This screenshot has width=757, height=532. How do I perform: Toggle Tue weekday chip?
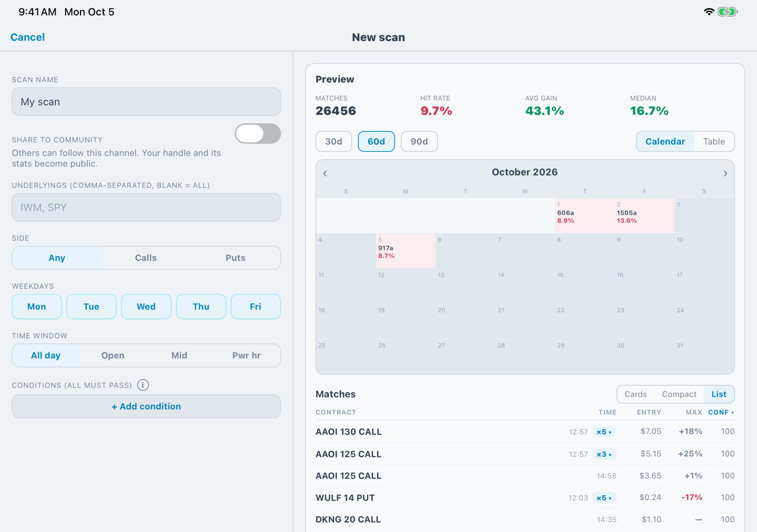coord(91,307)
